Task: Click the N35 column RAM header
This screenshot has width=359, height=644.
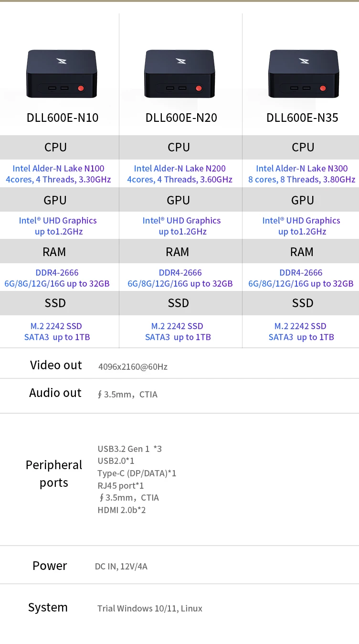Action: [302, 252]
